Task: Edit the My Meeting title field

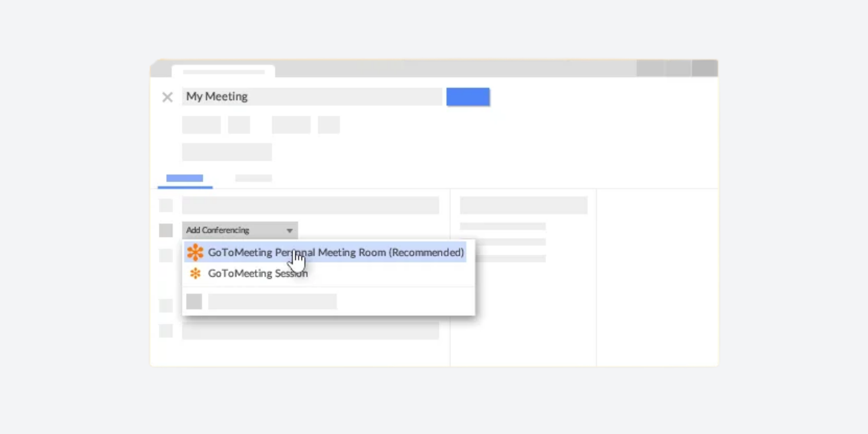Action: (312, 96)
